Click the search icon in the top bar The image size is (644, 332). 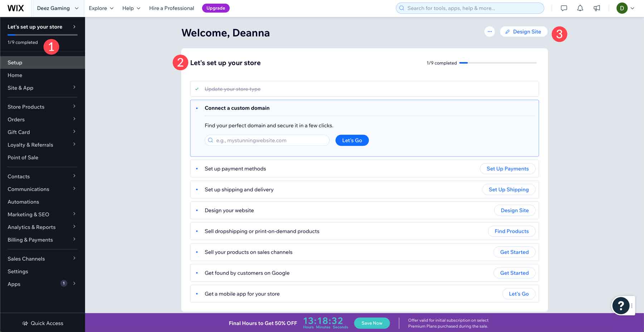(401, 8)
